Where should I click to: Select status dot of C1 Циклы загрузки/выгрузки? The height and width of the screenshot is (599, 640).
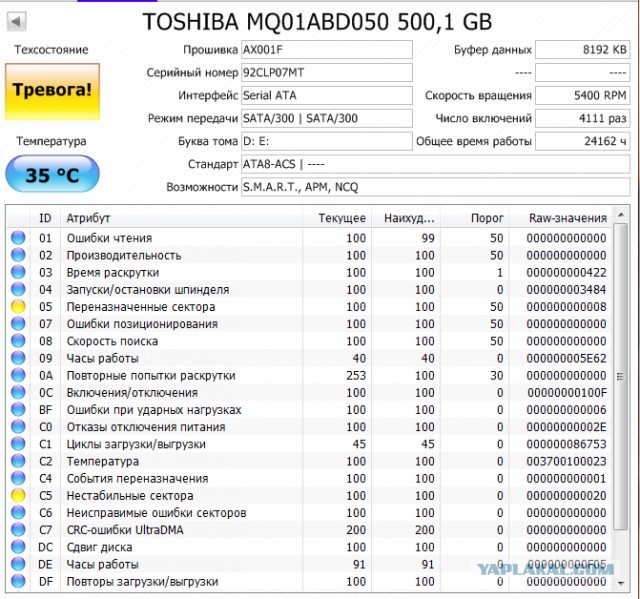pos(18,444)
